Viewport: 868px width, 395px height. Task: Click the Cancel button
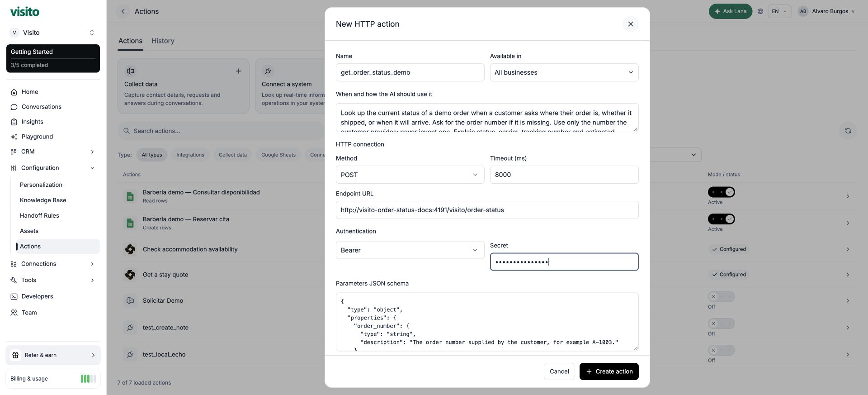point(559,371)
